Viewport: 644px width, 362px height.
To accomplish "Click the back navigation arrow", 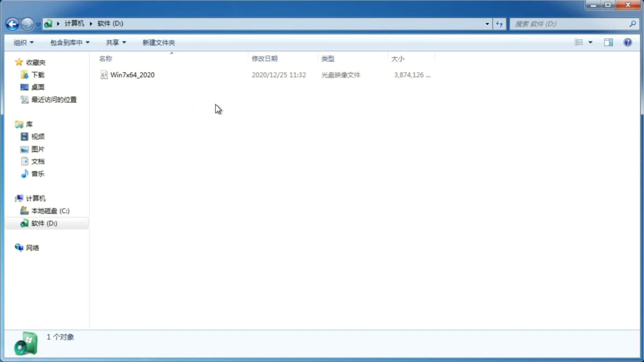I will pos(12,24).
